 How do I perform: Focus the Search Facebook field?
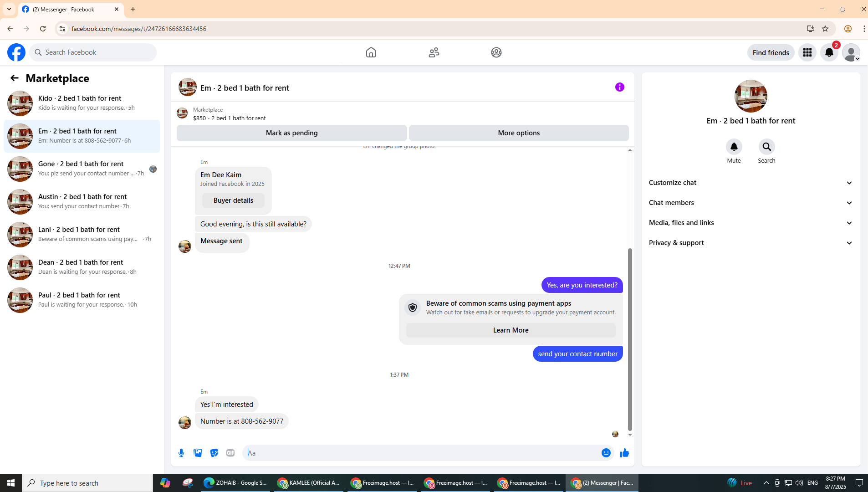(x=93, y=52)
